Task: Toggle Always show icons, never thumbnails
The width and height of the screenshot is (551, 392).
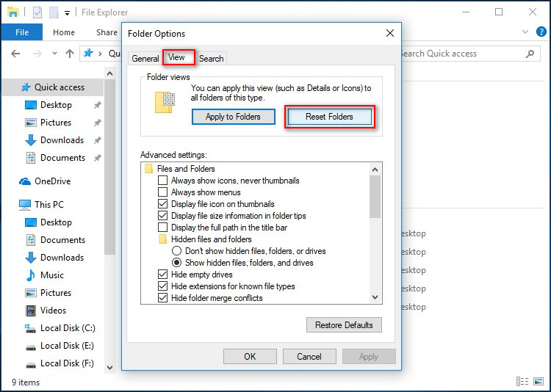Action: click(162, 181)
